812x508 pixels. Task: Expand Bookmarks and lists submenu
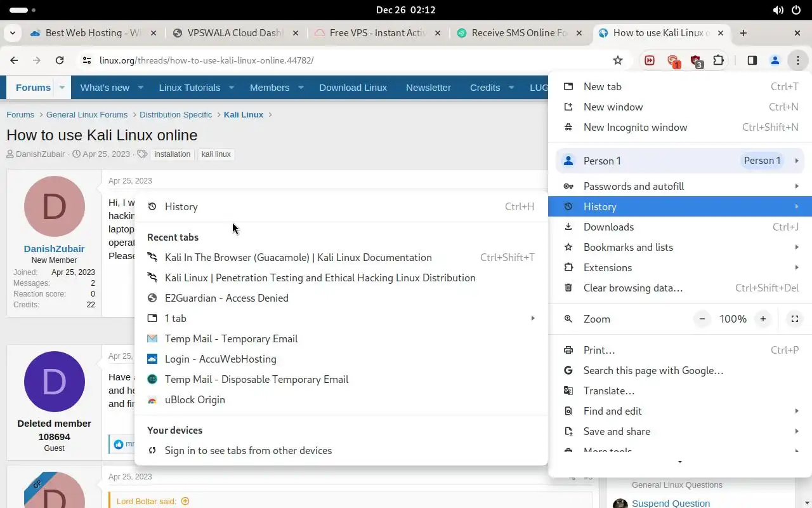680,247
